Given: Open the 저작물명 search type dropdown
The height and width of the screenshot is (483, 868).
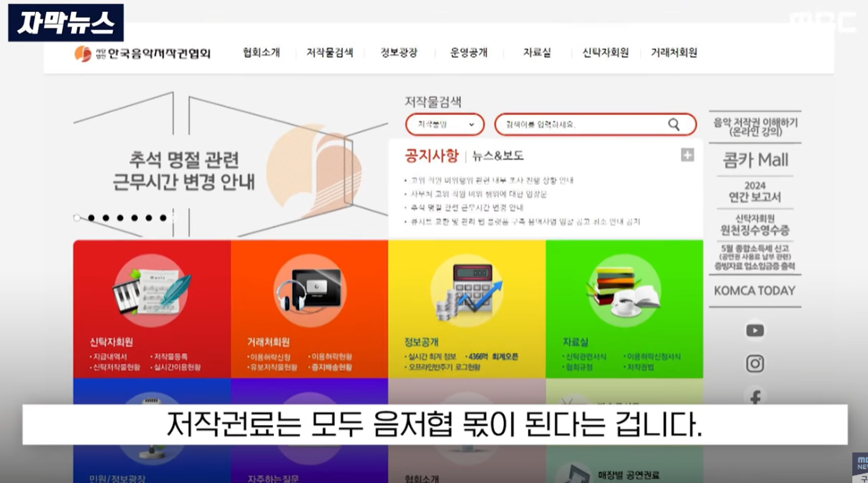Looking at the screenshot, I should (x=445, y=124).
